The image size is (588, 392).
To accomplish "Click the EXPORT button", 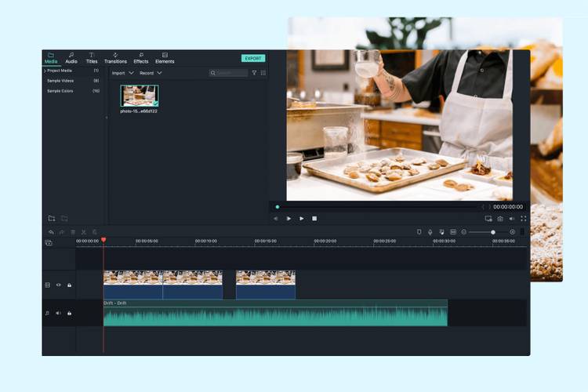I will [x=253, y=58].
